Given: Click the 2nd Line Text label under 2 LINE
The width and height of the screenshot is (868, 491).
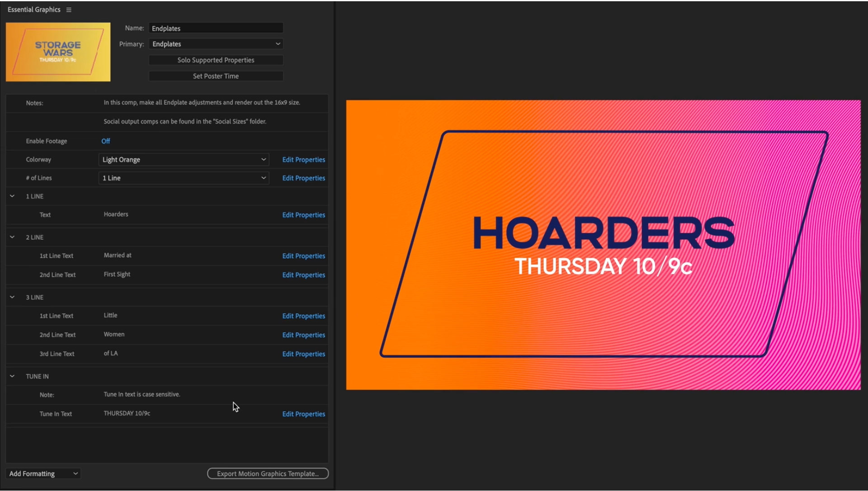Looking at the screenshot, I should 57,275.
